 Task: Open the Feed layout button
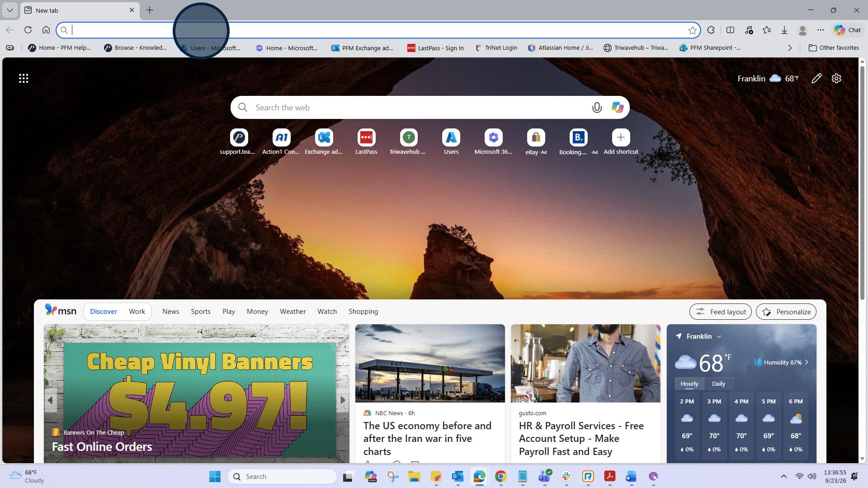(721, 312)
